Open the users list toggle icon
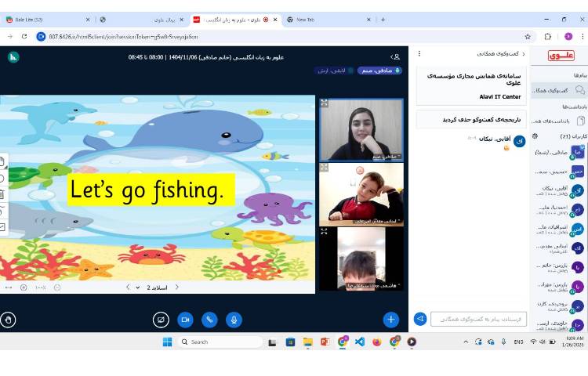 (396, 56)
